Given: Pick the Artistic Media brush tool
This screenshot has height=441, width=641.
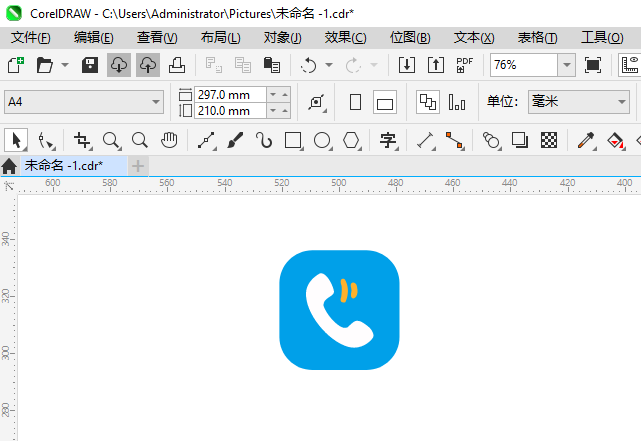Looking at the screenshot, I should click(x=235, y=140).
